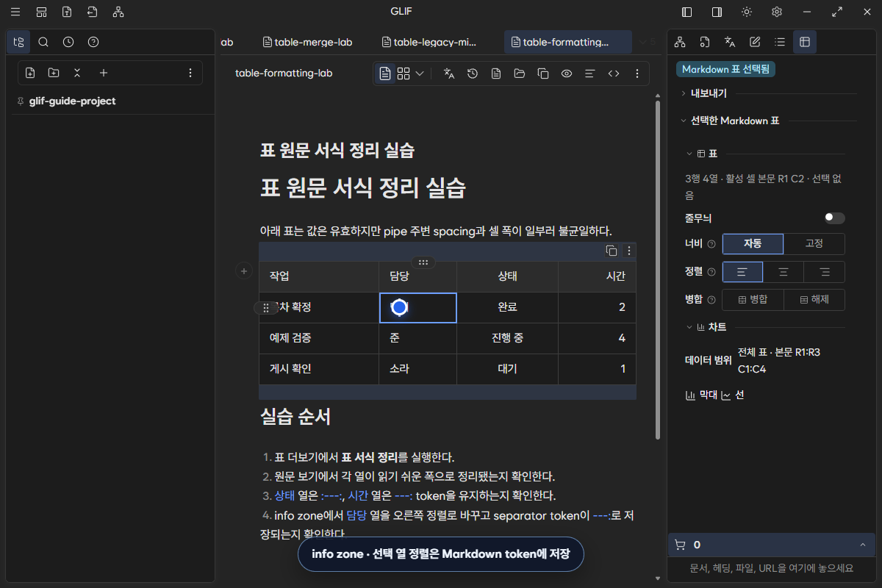
Task: Align the column center
Action: click(x=784, y=272)
